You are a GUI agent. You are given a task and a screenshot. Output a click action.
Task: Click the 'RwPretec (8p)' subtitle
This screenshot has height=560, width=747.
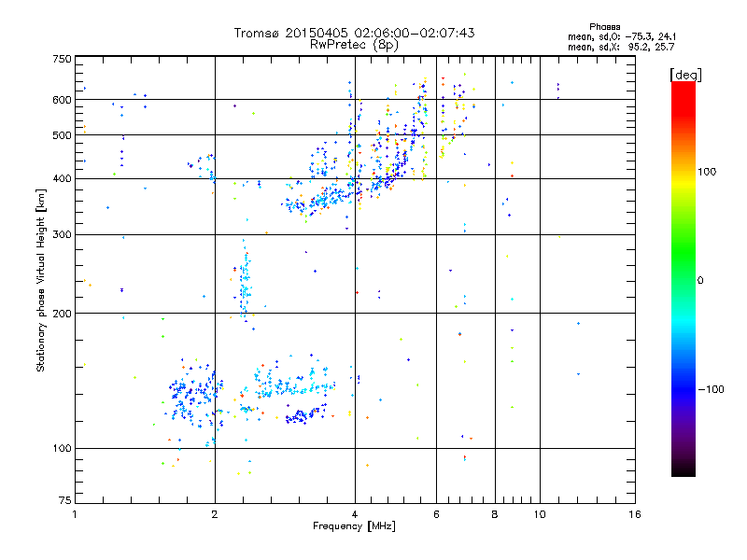(354, 45)
